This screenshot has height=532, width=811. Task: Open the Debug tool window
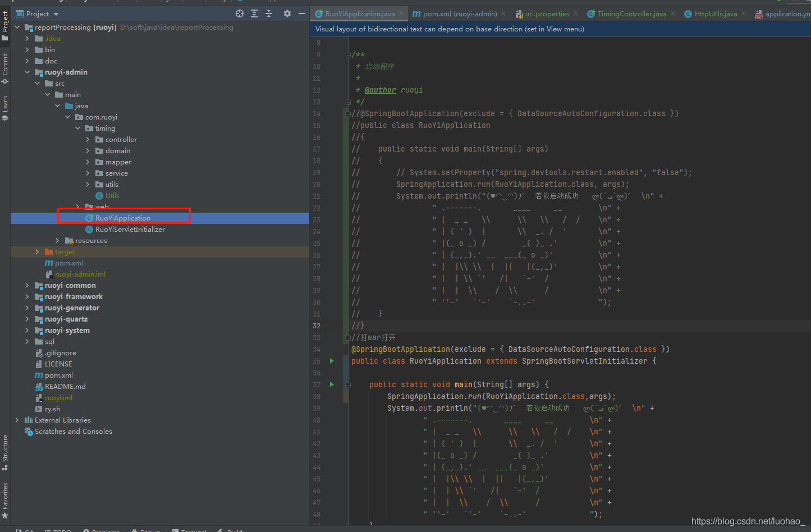[x=145, y=530]
